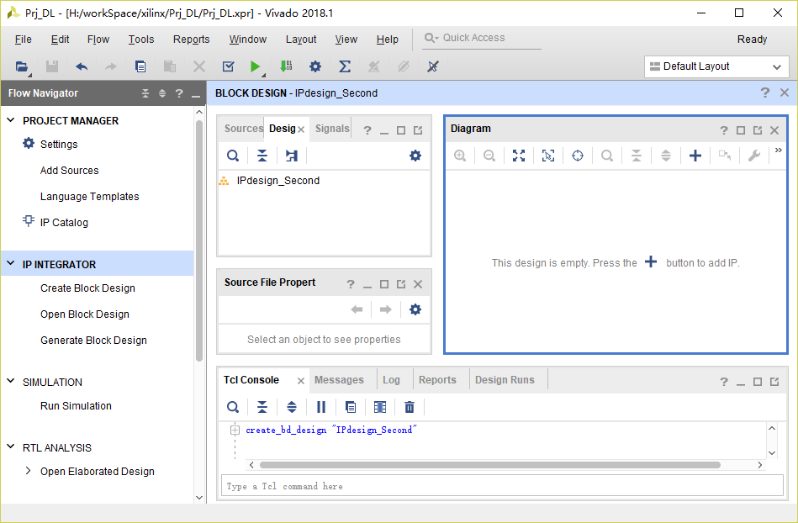Open the Reports menu
This screenshot has width=798, height=523.
click(x=191, y=40)
